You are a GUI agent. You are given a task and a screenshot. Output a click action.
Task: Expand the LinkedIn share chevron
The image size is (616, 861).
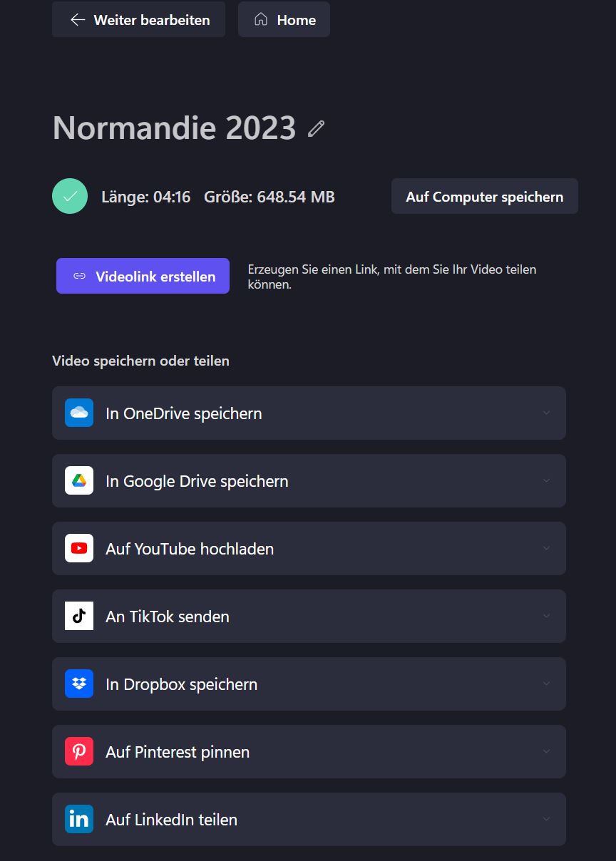(x=546, y=819)
